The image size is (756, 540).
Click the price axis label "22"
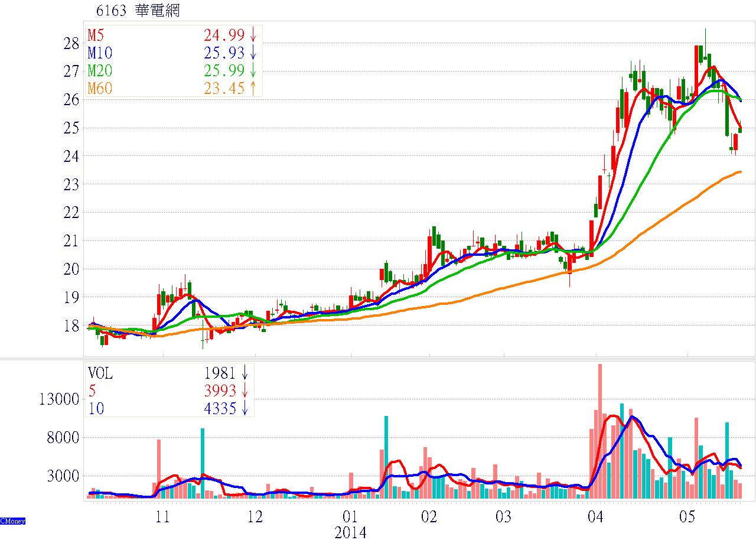click(x=72, y=213)
